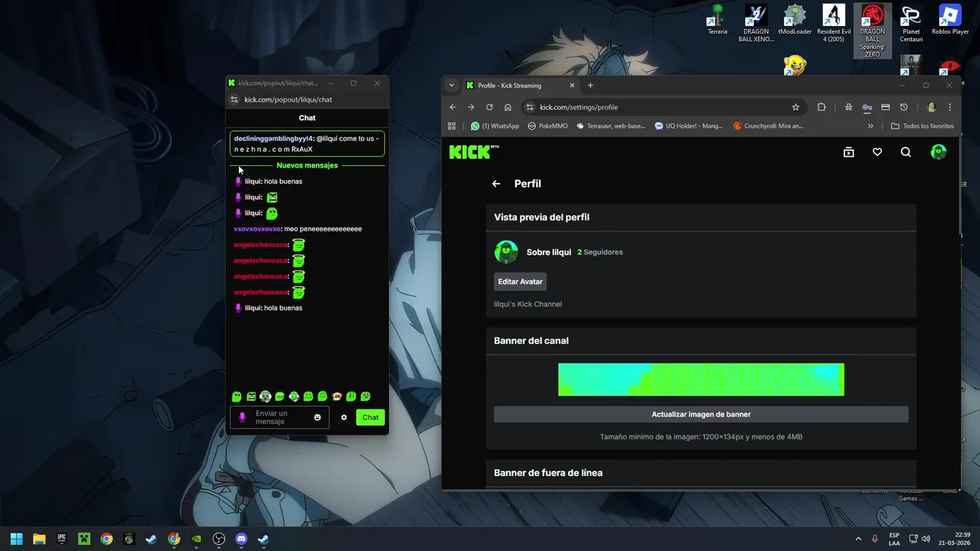Click the purple microphone badge in message box

(243, 417)
